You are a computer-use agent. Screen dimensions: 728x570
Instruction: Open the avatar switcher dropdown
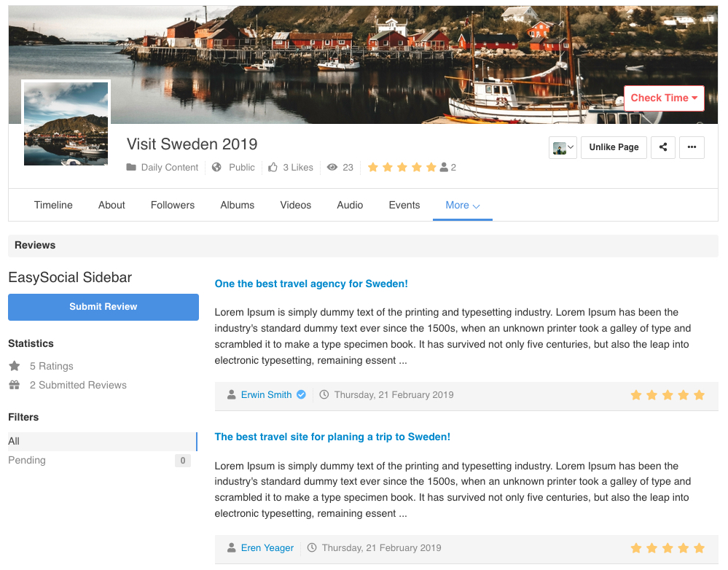coord(563,147)
